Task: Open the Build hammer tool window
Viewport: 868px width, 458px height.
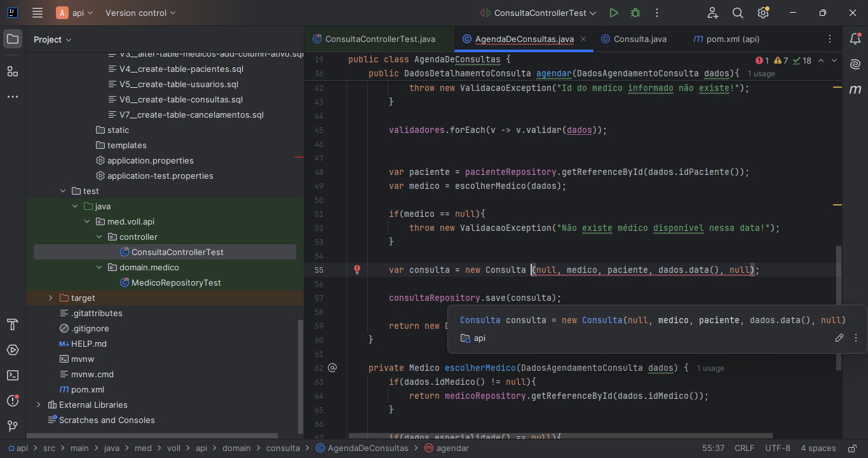Action: (13, 324)
